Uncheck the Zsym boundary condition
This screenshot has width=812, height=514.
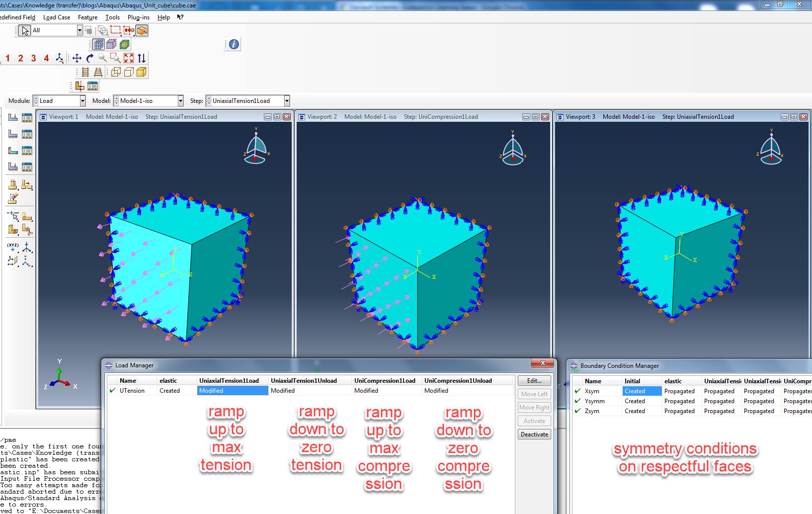click(577, 411)
